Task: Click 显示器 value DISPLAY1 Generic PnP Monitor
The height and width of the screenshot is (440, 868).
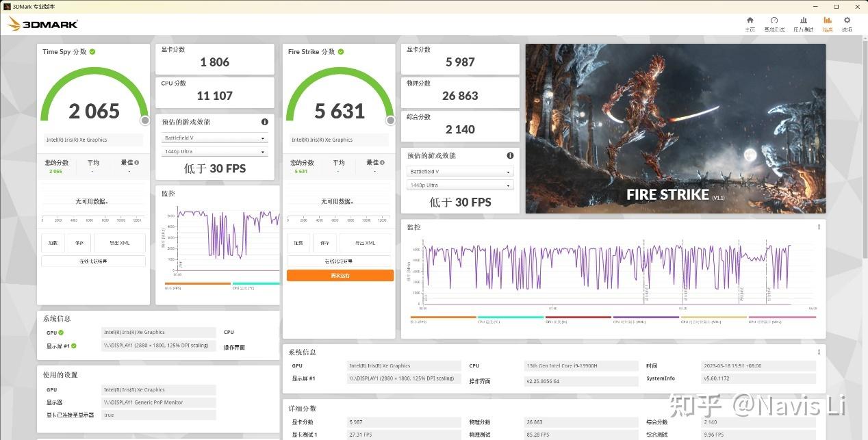Action: [x=159, y=402]
